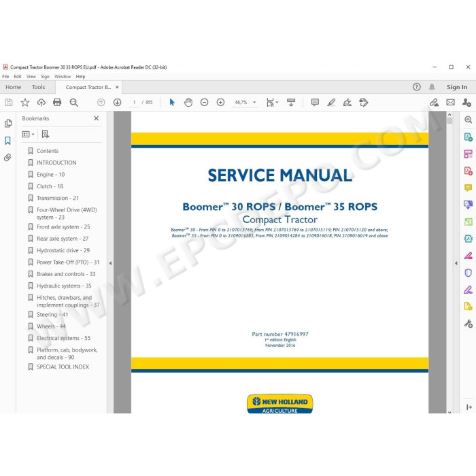
Task: Open the Window menu
Action: pos(63,76)
